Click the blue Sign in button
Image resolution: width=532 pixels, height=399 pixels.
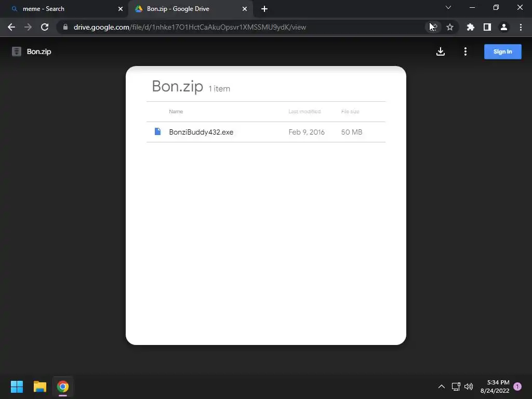[502, 51]
